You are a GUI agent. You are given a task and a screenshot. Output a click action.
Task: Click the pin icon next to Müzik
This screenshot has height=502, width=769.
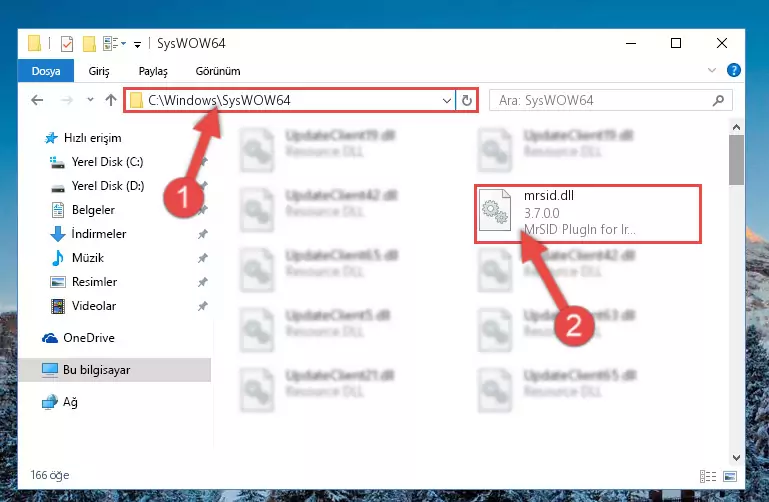coord(202,258)
